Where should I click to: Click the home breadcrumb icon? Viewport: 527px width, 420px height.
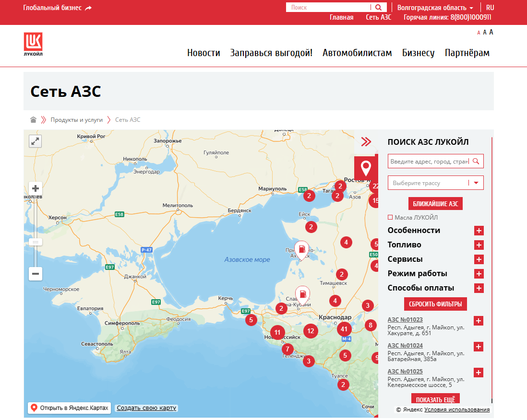(33, 120)
